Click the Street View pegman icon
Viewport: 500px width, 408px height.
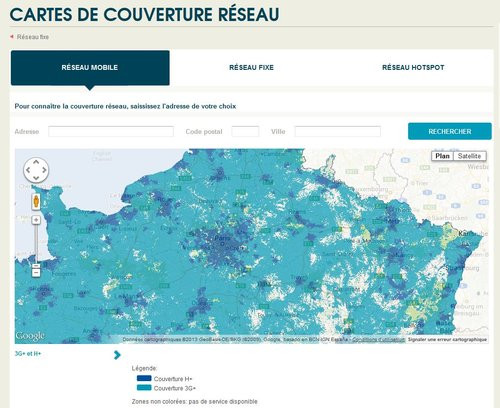click(36, 201)
